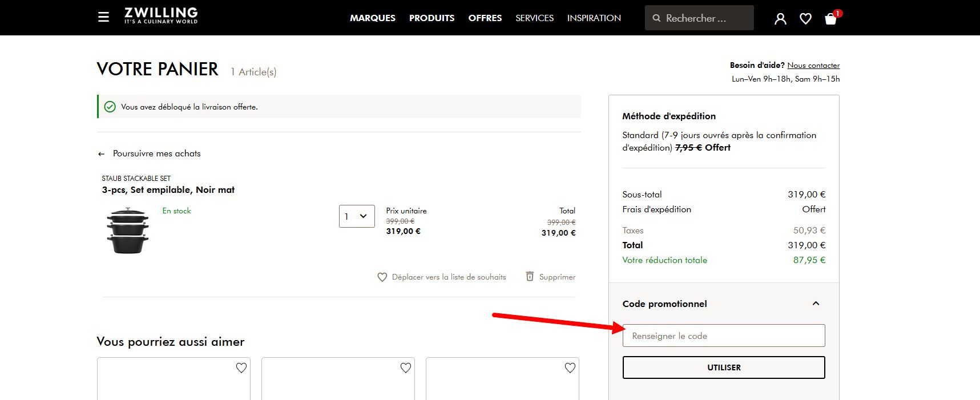Click the 1 Article(s) count text
Screen dimensions: 980x400
tap(253, 72)
